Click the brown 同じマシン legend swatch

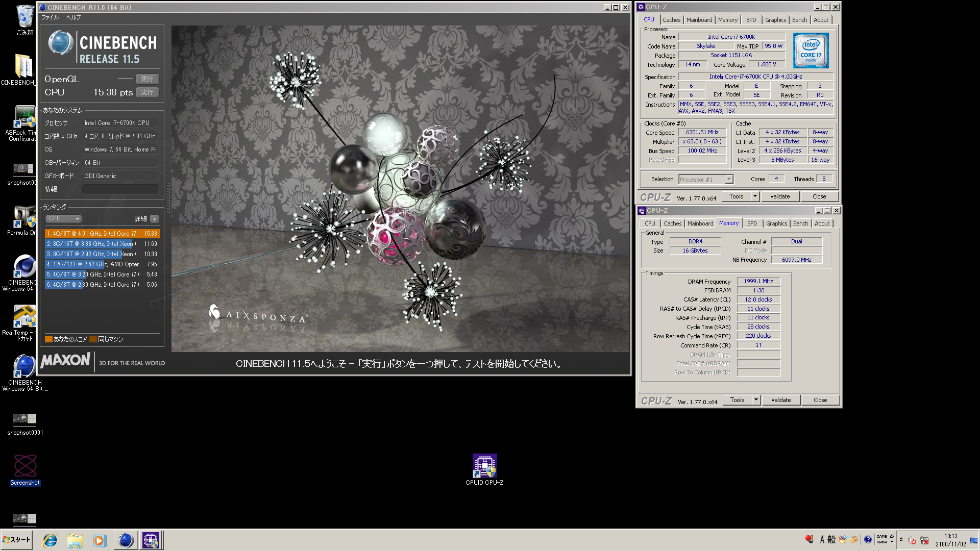93,339
